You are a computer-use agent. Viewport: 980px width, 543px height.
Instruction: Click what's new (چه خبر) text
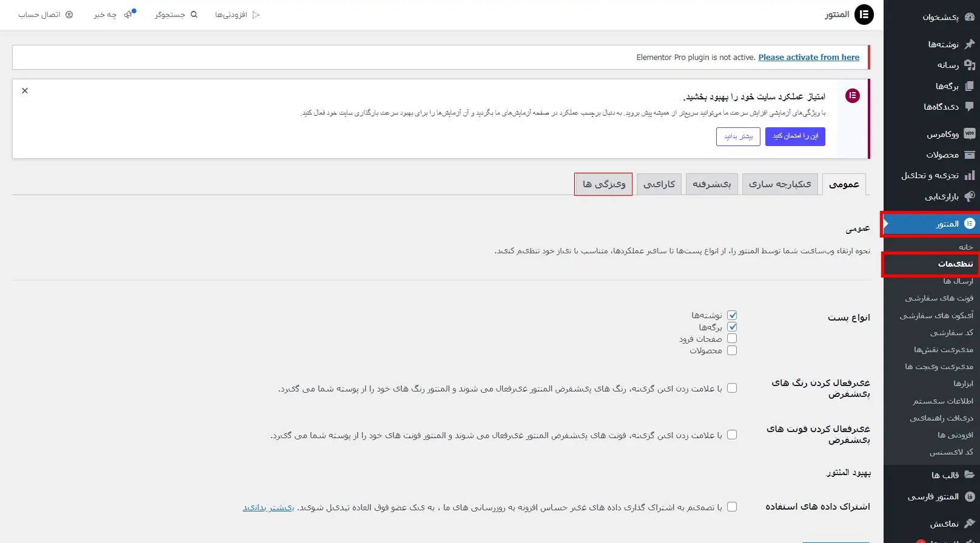(105, 15)
